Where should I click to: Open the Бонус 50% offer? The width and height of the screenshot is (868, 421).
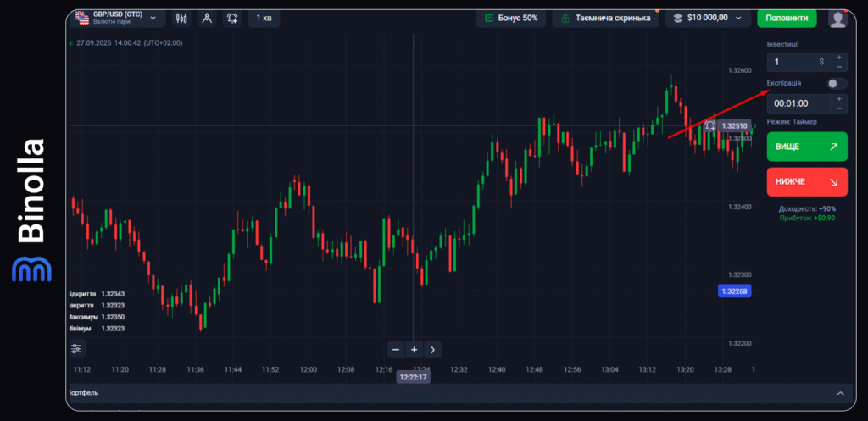point(511,18)
